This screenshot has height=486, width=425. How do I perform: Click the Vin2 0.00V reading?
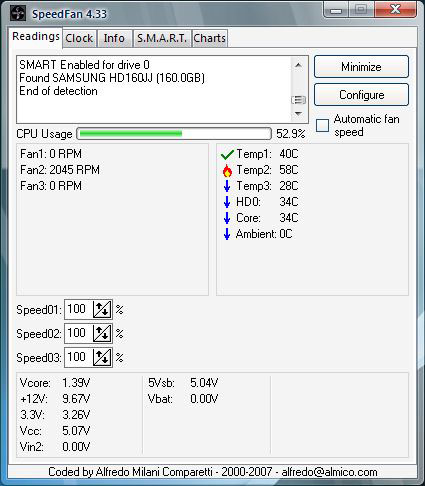[55, 447]
